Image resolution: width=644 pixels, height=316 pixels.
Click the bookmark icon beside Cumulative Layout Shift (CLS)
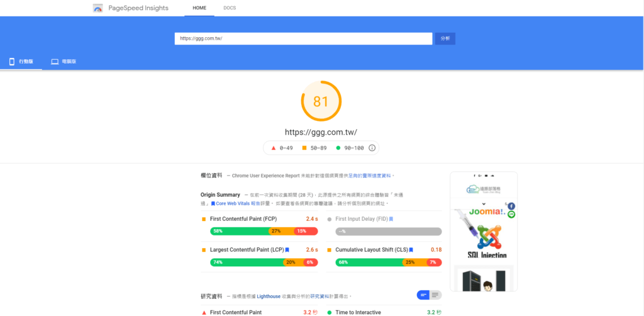click(x=411, y=249)
